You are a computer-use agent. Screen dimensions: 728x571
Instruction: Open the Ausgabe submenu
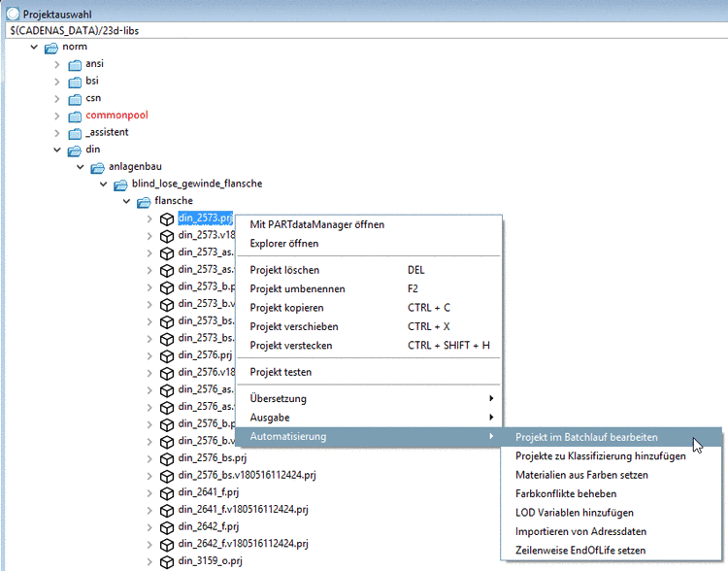point(369,418)
